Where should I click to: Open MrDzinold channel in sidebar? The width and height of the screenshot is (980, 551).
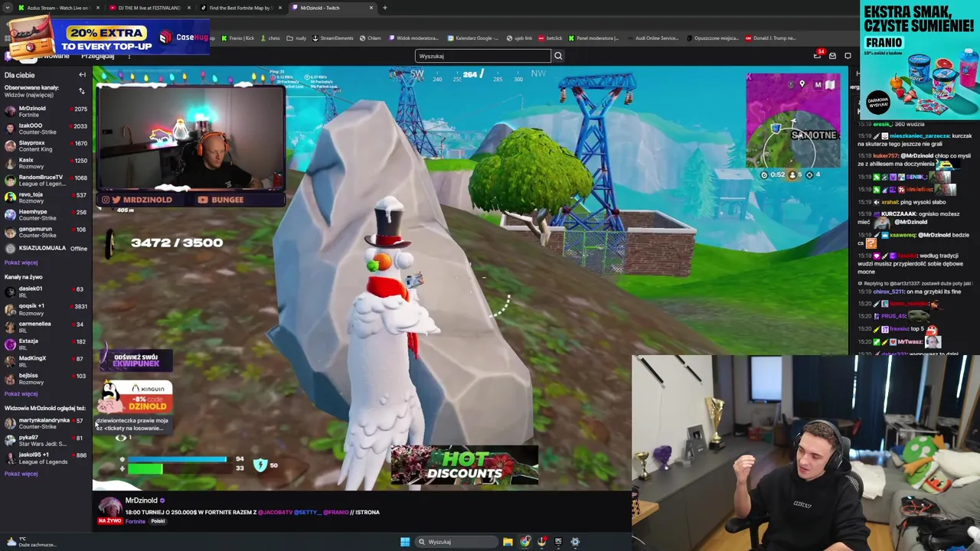pyautogui.click(x=46, y=112)
